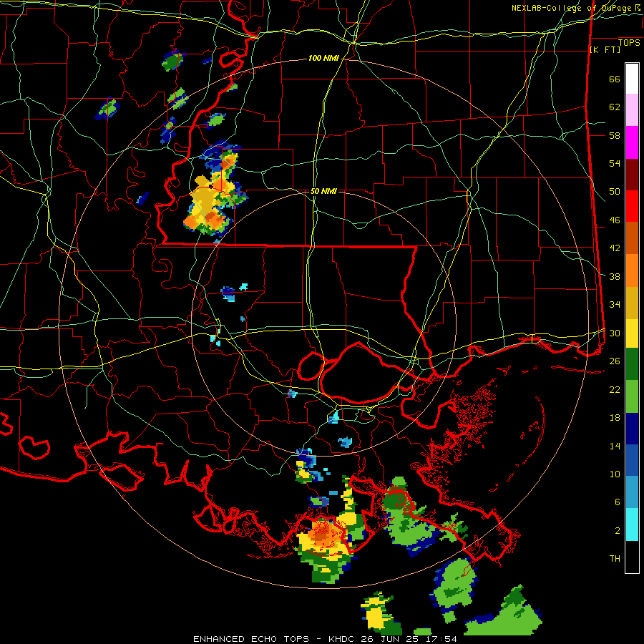Click the black TH swatch at legend bottom

[632, 557]
